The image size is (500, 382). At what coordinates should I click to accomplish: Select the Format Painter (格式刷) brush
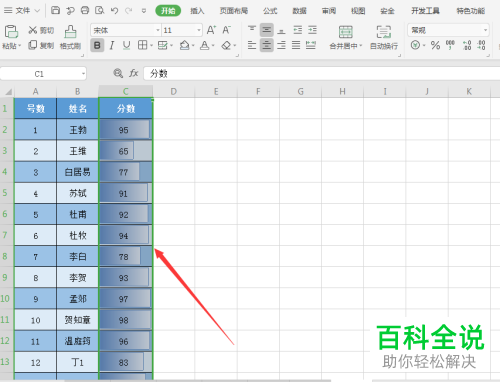tap(70, 32)
